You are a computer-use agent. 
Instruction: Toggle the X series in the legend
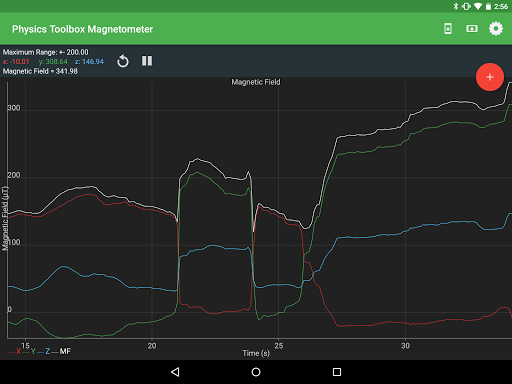[15, 351]
